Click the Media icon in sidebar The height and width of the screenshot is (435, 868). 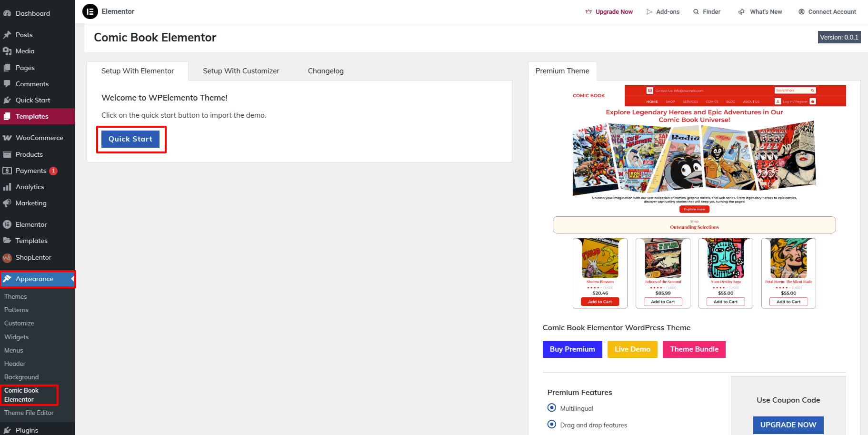(7, 51)
